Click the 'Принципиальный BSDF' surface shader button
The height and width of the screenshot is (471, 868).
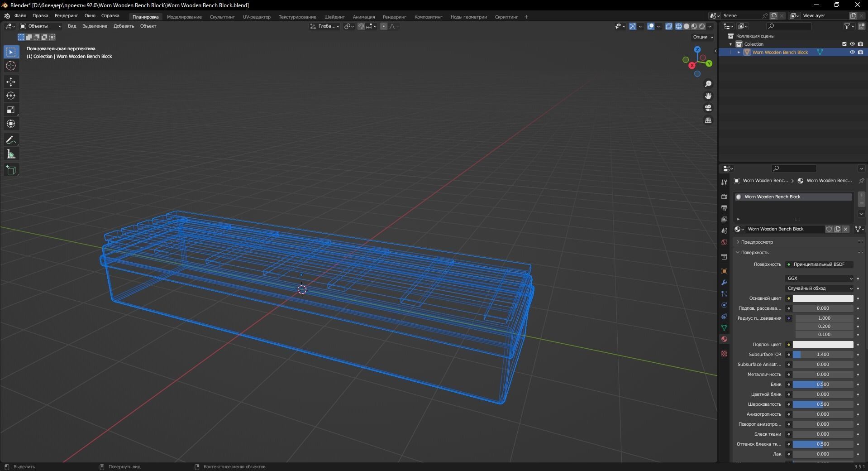(x=820, y=264)
